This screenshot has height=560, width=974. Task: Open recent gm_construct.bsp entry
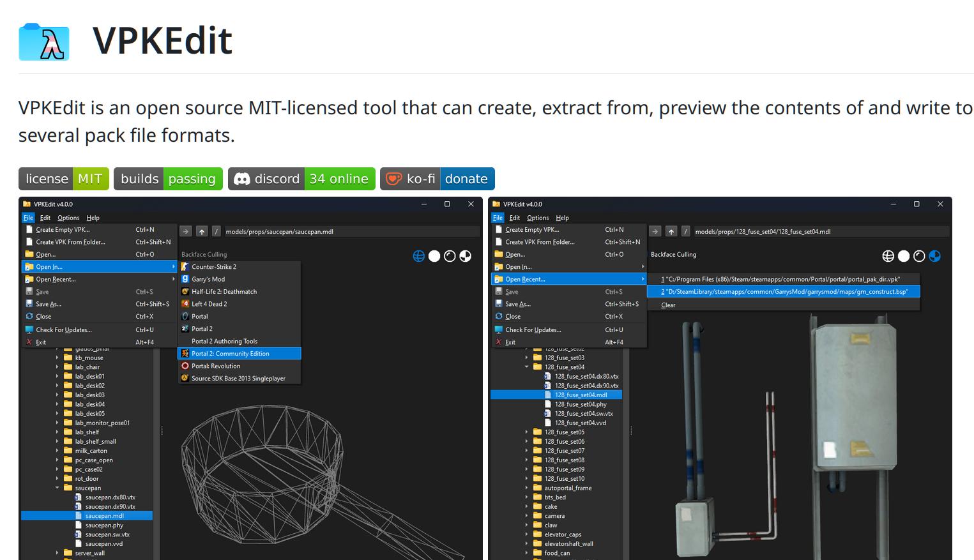[784, 292]
